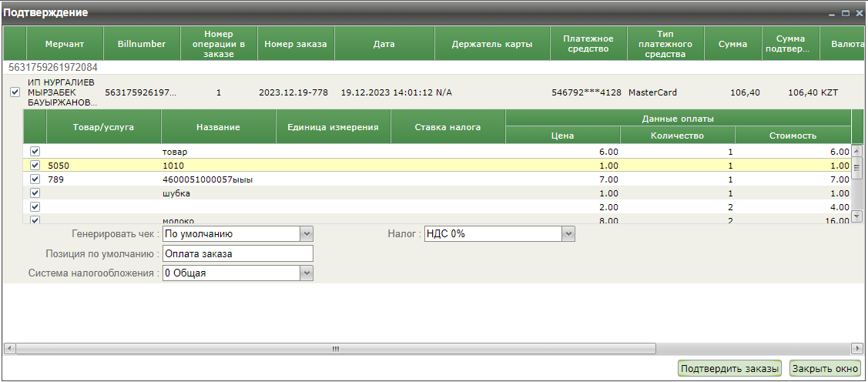Click the horizontal scrollbar thumb
Viewport: 868px width, 382px height.
(x=336, y=348)
